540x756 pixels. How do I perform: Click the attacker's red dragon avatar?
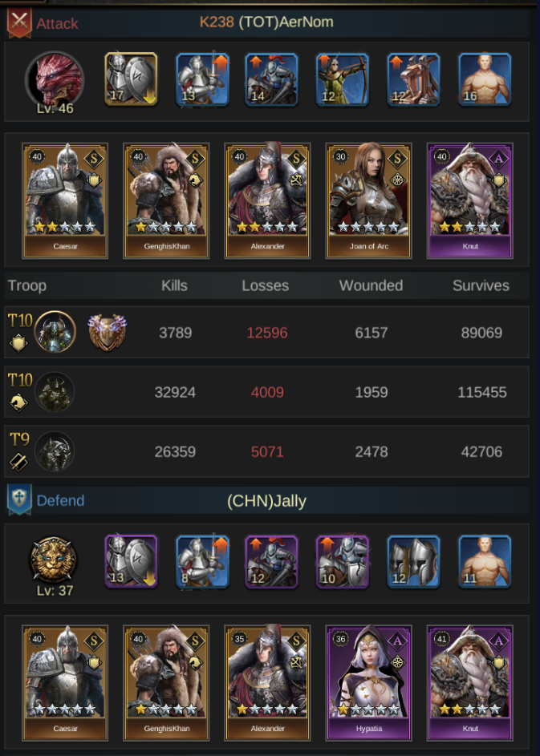(x=55, y=79)
